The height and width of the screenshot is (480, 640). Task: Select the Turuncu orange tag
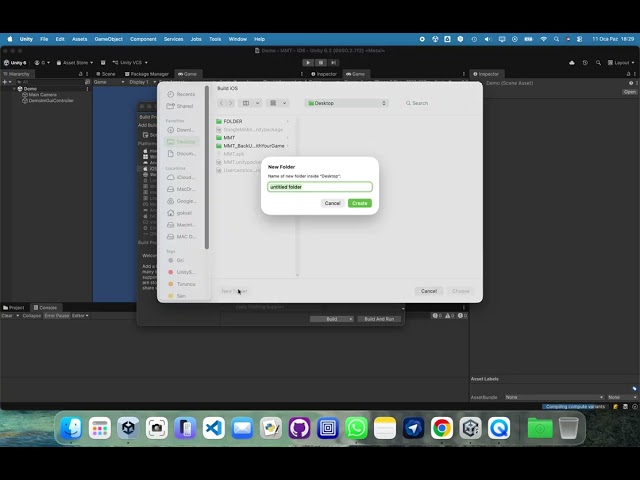[x=182, y=284]
